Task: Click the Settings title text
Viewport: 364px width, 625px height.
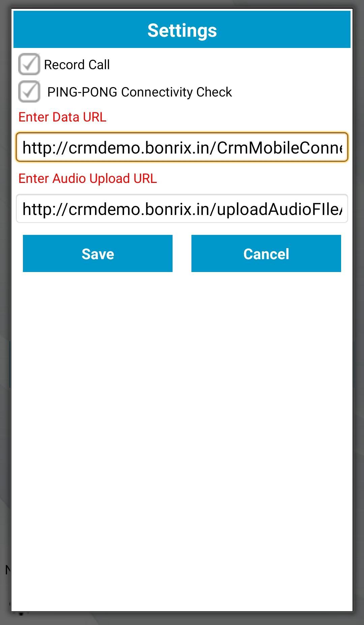Action: coord(182,30)
